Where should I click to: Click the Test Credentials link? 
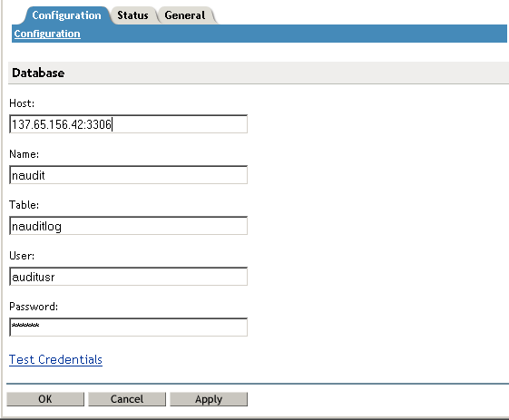point(55,359)
